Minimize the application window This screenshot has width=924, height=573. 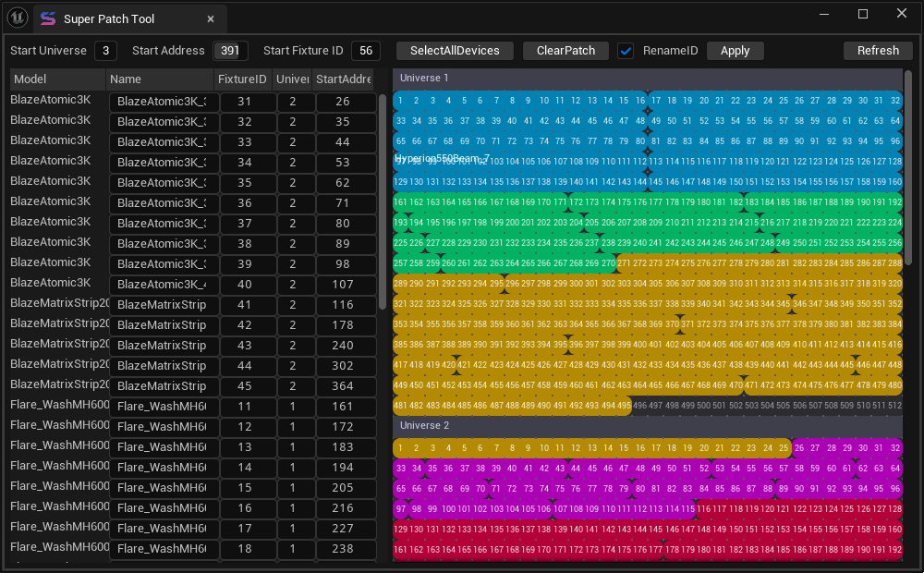click(x=824, y=14)
